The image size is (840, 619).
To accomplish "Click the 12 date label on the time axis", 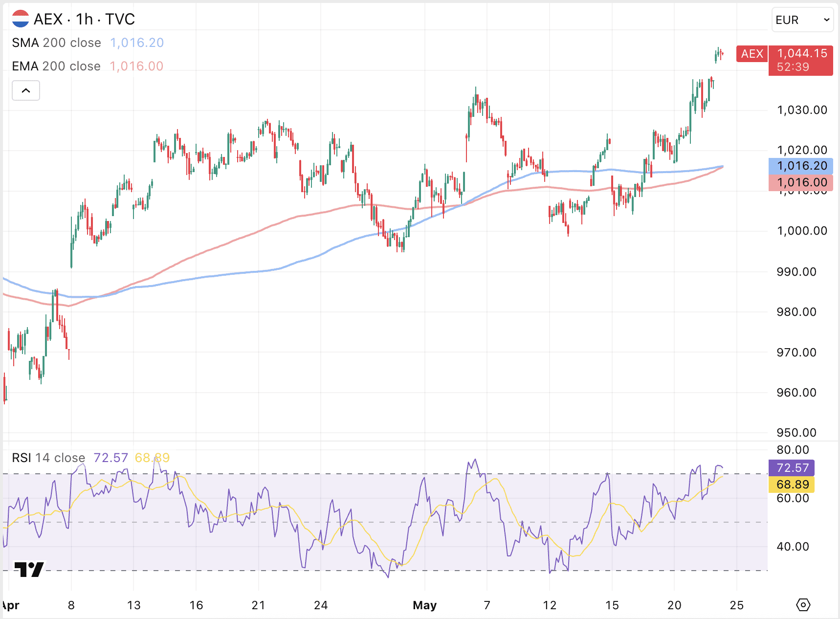I will pyautogui.click(x=550, y=605).
